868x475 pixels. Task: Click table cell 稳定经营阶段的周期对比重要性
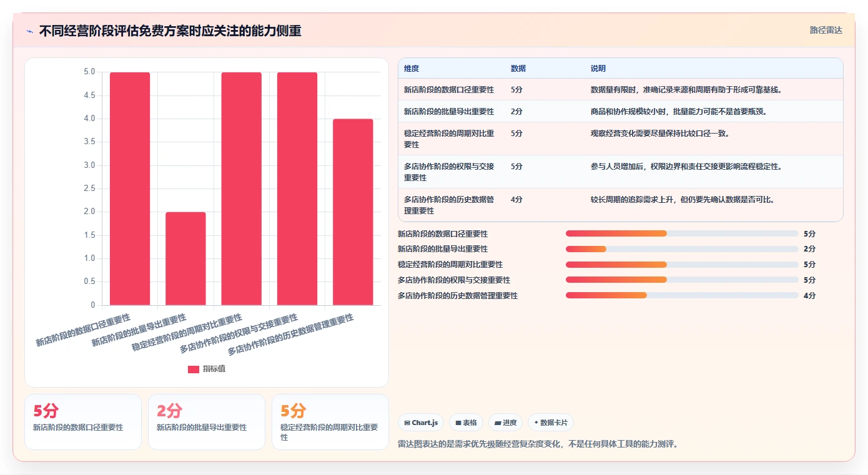(x=449, y=139)
